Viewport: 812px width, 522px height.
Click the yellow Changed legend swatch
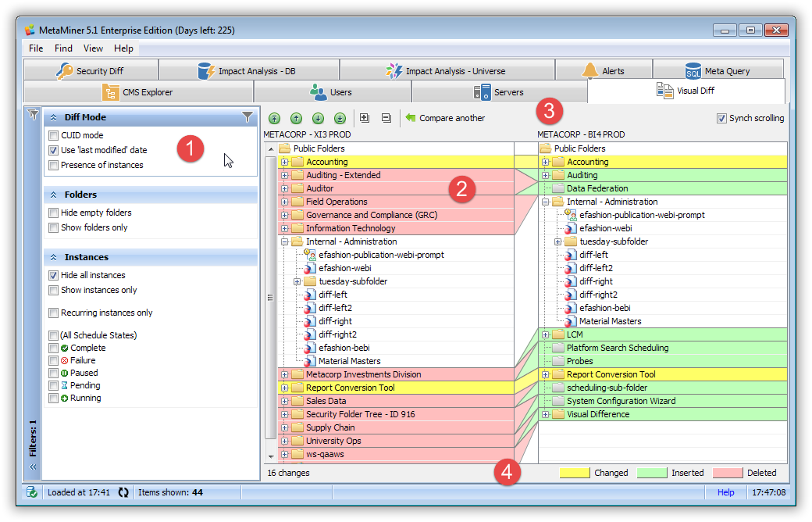coord(575,473)
